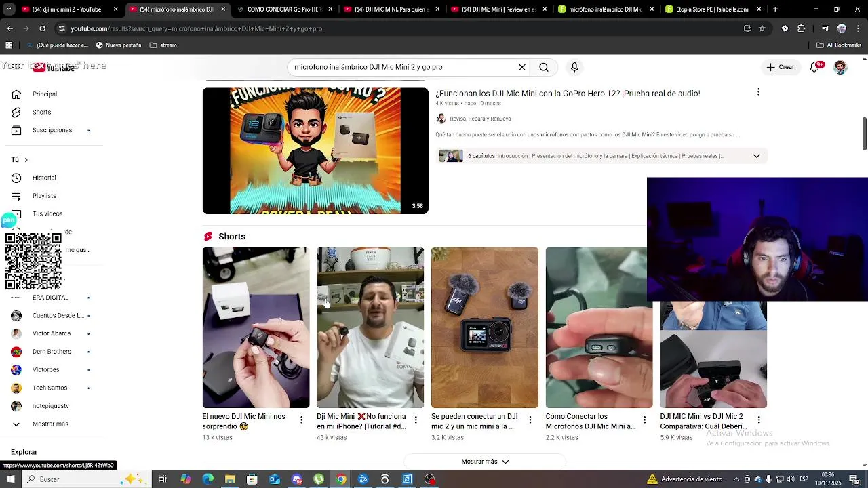Viewport: 868px width, 488px height.
Task: Open File Explorer from the taskbar
Action: tap(230, 479)
